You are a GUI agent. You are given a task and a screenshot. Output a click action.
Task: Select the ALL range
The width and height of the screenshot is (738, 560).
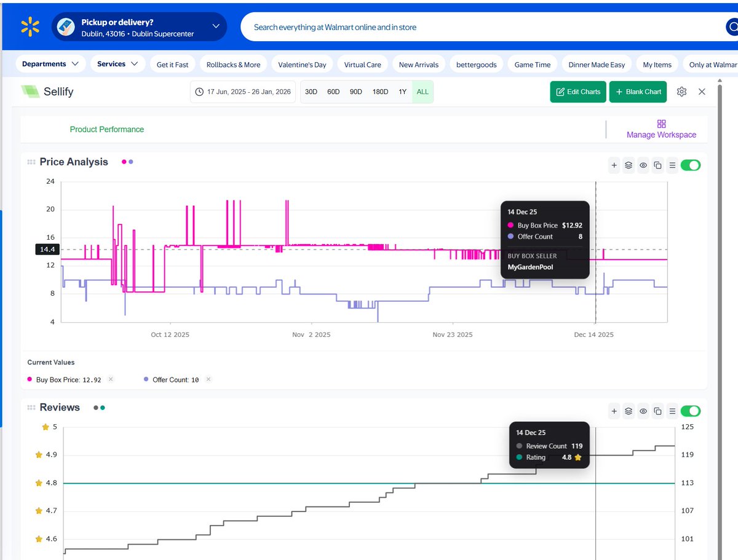point(423,92)
